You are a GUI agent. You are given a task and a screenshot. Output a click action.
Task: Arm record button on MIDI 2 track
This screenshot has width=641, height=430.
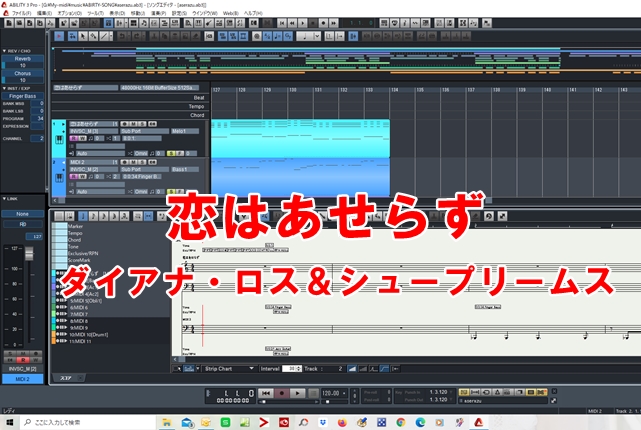[x=124, y=162]
